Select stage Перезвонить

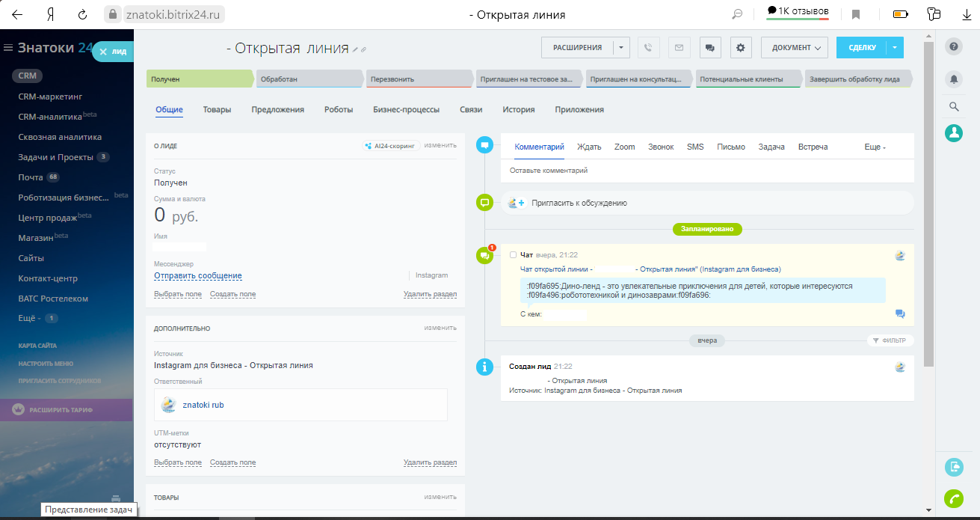(419, 79)
